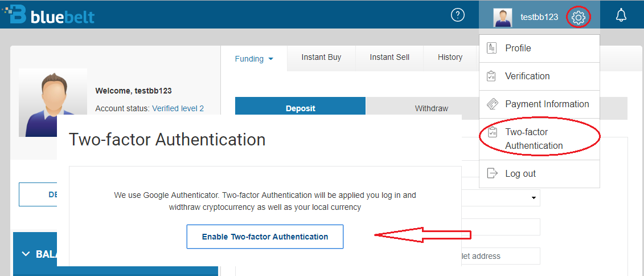Screen dimensions: 644x276
Task: Open the help question mark icon
Action: coord(458,15)
